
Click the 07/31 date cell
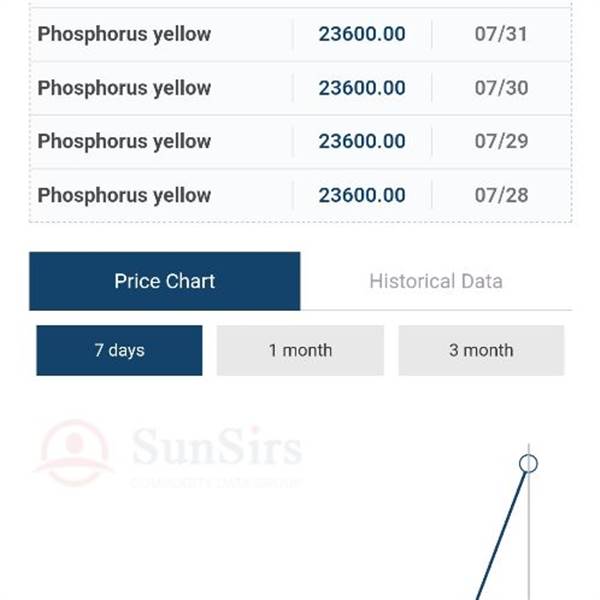[x=501, y=34]
